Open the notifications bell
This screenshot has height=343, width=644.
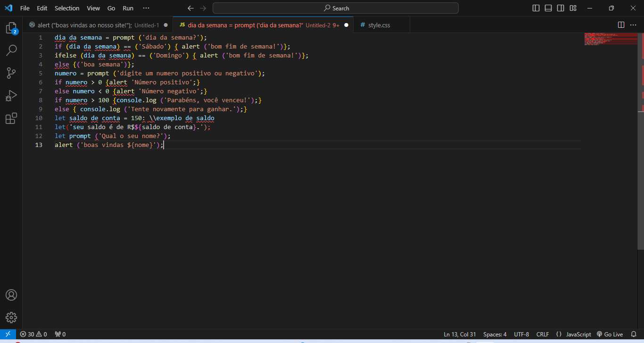tap(634, 334)
